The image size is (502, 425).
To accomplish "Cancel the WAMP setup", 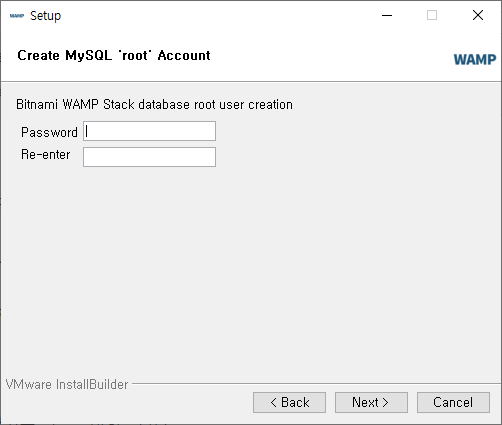I will tap(453, 402).
